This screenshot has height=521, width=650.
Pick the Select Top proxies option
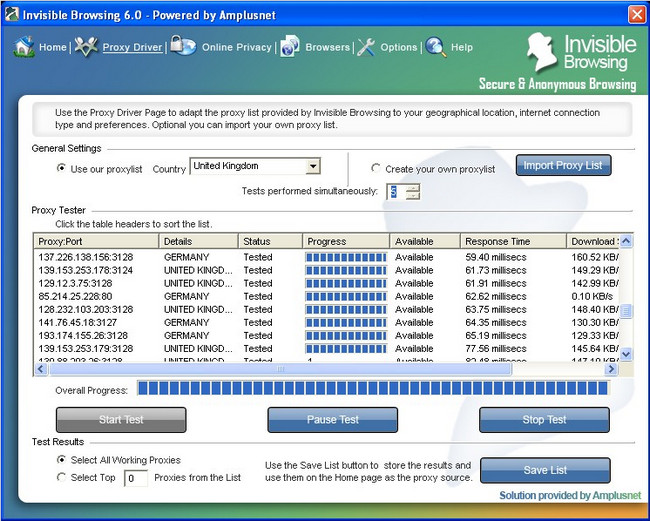coord(63,478)
